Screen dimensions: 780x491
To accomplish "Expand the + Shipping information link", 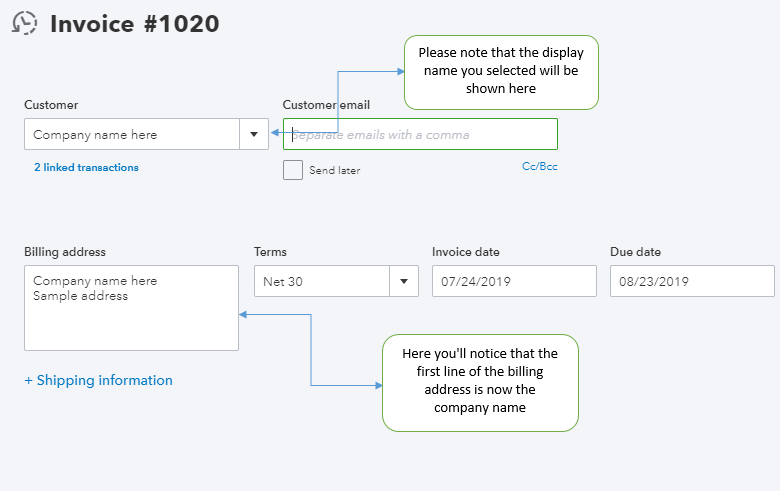I will tap(98, 380).
